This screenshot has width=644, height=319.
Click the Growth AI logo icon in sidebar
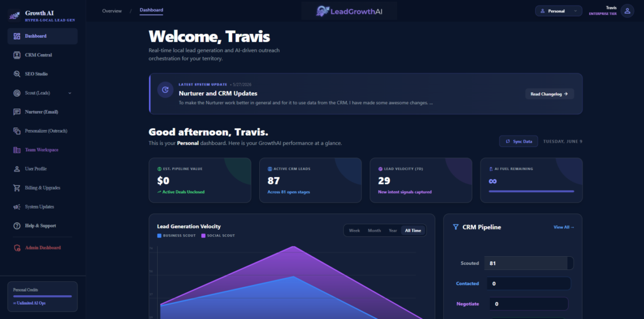tap(14, 16)
